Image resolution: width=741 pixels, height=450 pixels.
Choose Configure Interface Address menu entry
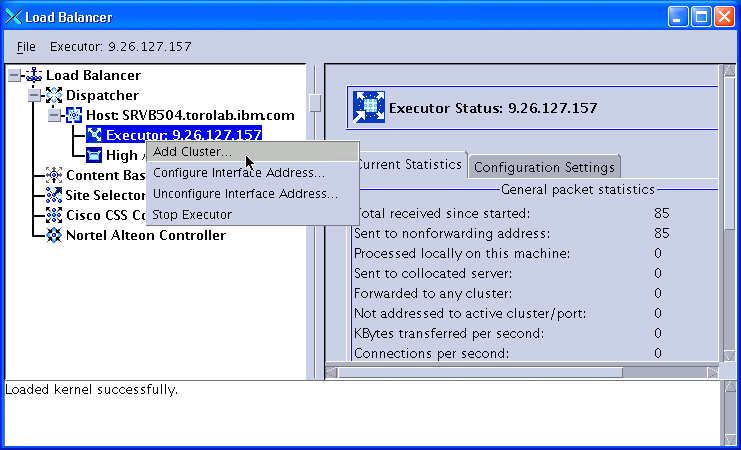tap(253, 173)
